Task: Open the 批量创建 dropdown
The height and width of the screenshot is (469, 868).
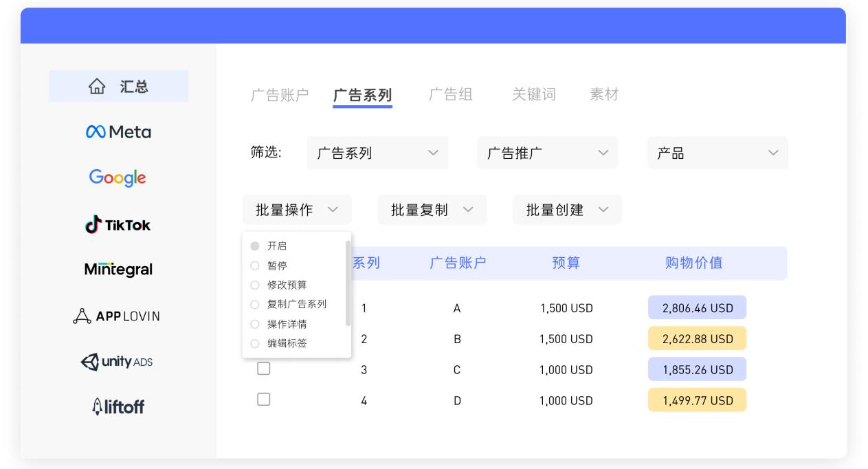Action: [566, 210]
